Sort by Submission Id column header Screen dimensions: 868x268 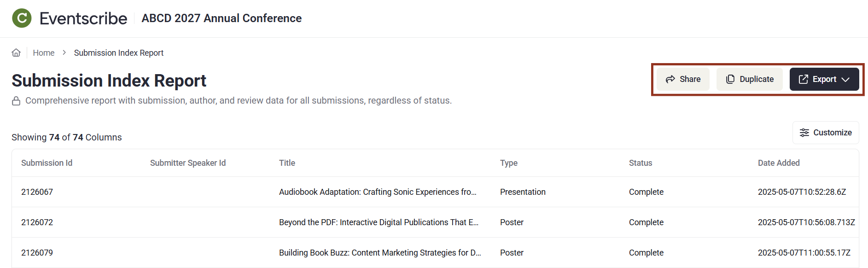point(47,163)
